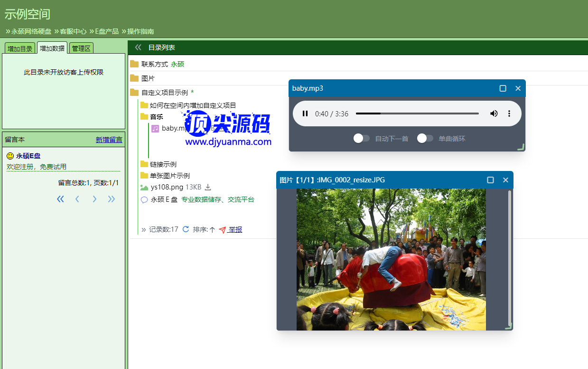Switch to the 增加目录 tab
Image resolution: width=588 pixels, height=369 pixels.
pos(20,48)
